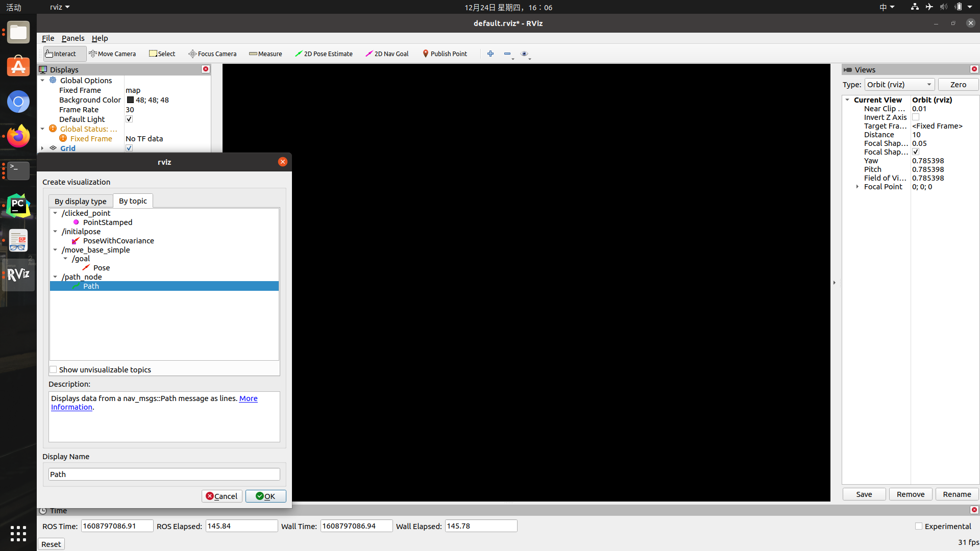Open the Panels menu

point(73,38)
